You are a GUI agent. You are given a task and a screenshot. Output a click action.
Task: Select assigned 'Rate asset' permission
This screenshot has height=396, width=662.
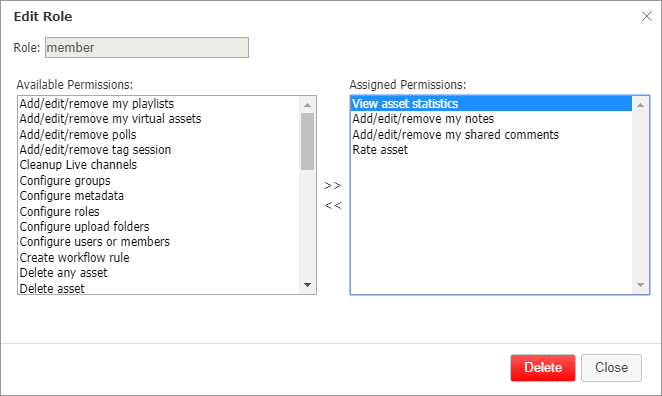(491, 150)
